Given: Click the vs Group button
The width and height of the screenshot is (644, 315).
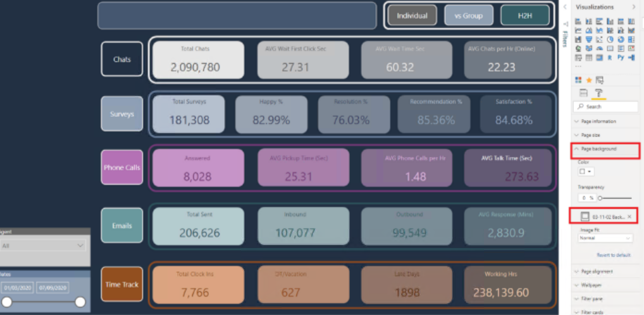Looking at the screenshot, I should tap(469, 16).
